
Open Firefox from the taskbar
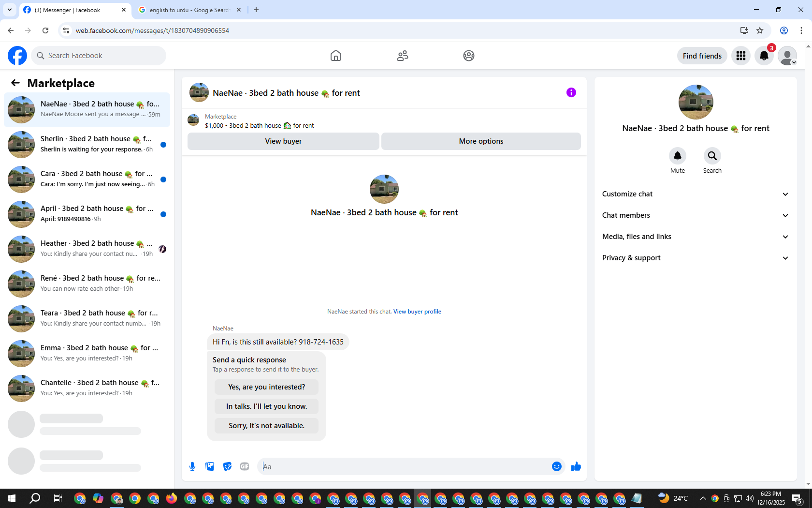[x=172, y=498]
